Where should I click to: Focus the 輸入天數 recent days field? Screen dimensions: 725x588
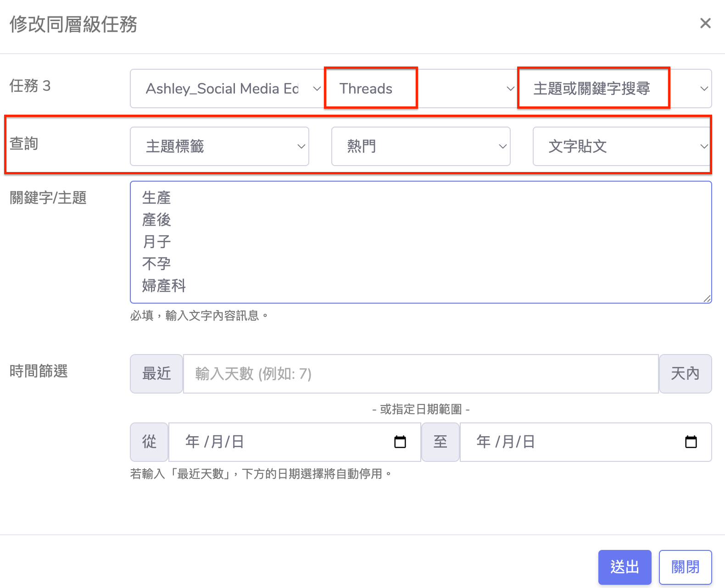coord(420,374)
